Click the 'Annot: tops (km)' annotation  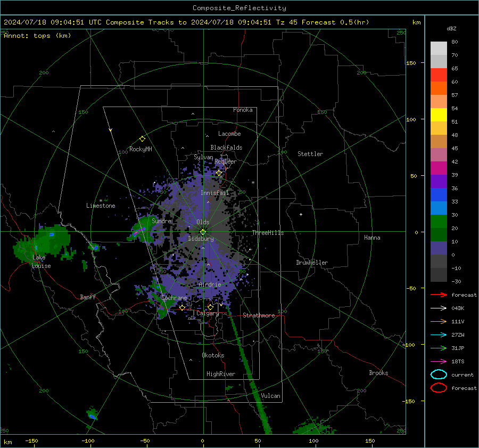[x=37, y=36]
